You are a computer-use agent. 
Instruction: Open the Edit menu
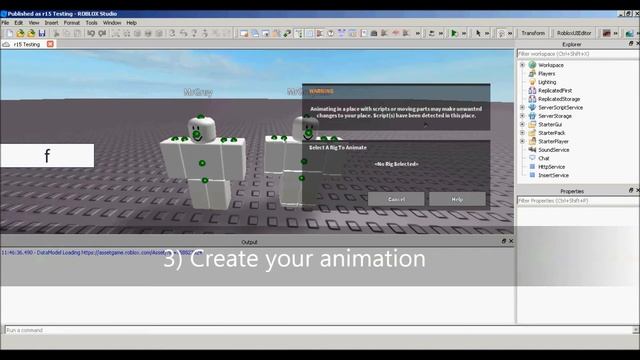(19, 23)
